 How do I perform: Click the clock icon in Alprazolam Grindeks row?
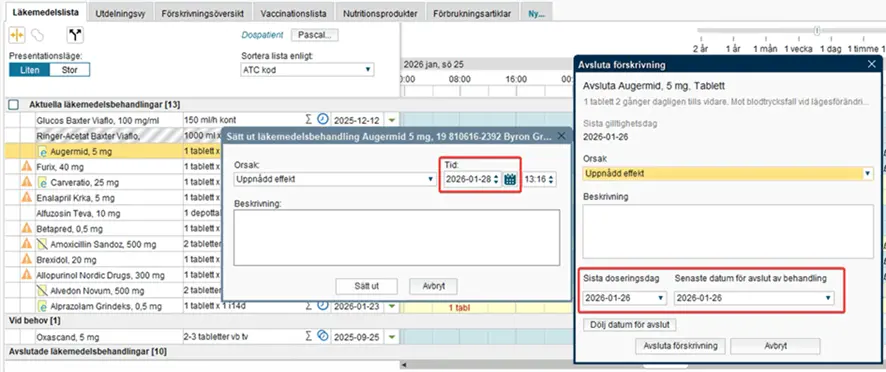322,305
